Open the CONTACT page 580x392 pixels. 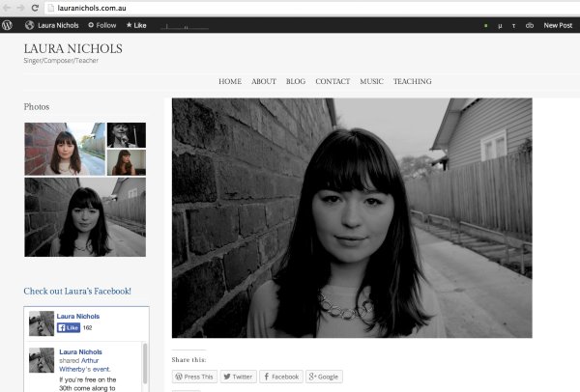333,82
